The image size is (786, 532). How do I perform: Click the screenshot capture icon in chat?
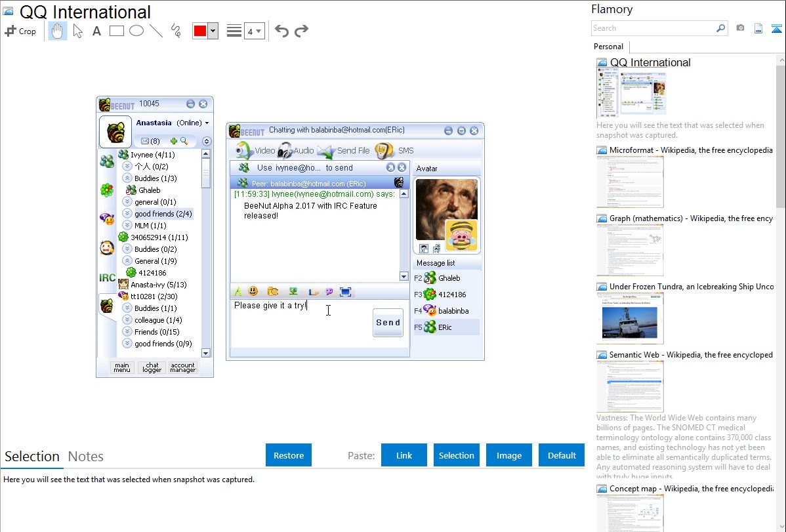[345, 291]
